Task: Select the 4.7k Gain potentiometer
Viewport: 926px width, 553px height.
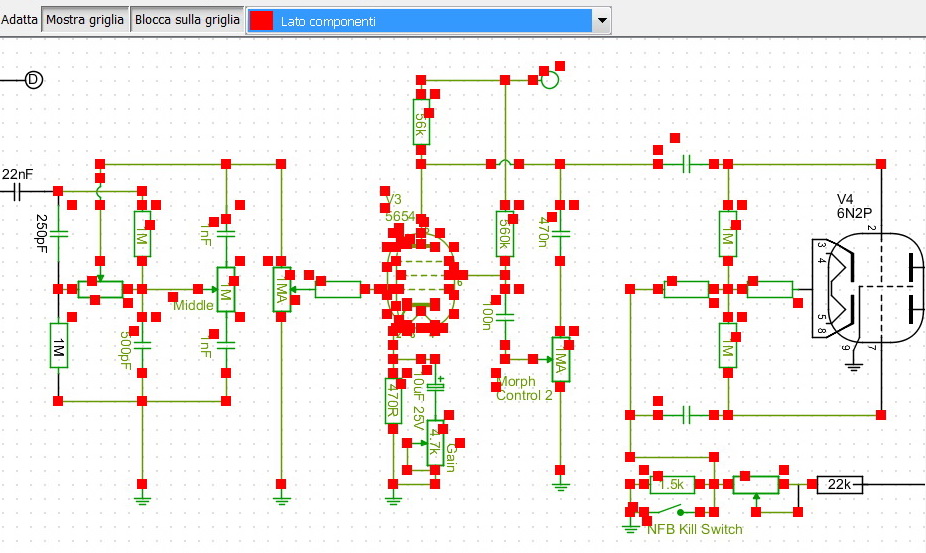Action: click(x=435, y=443)
